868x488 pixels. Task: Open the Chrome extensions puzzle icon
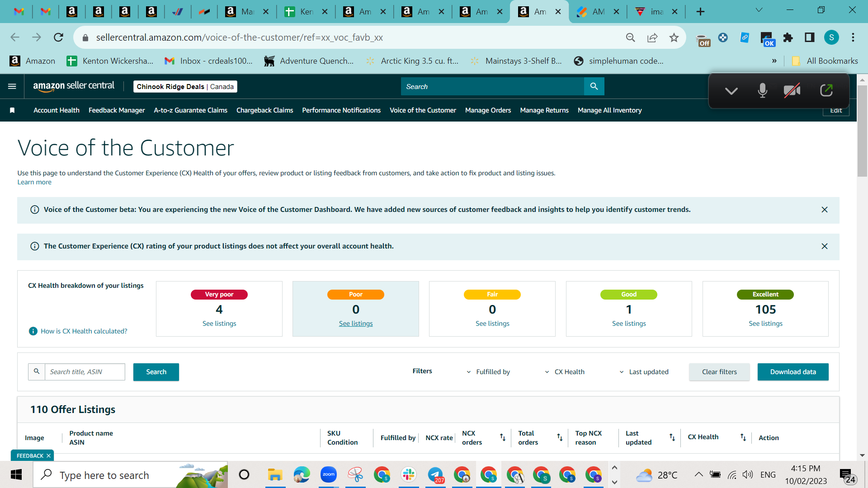tap(788, 38)
